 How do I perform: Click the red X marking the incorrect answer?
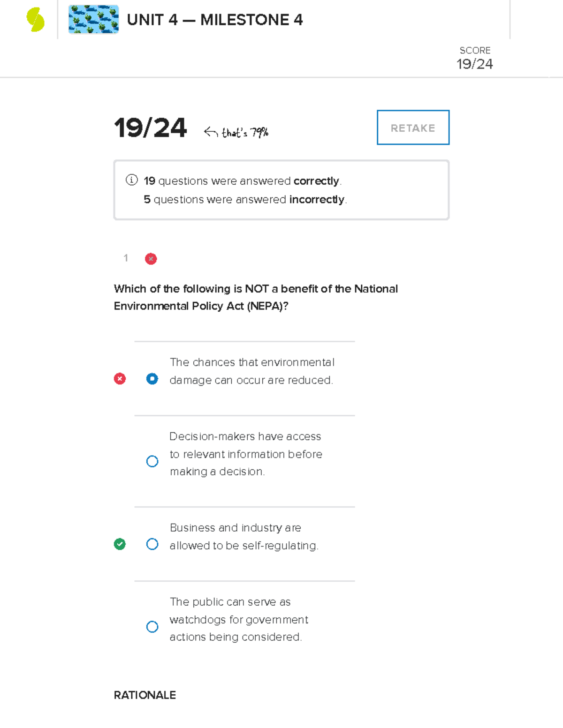click(120, 379)
